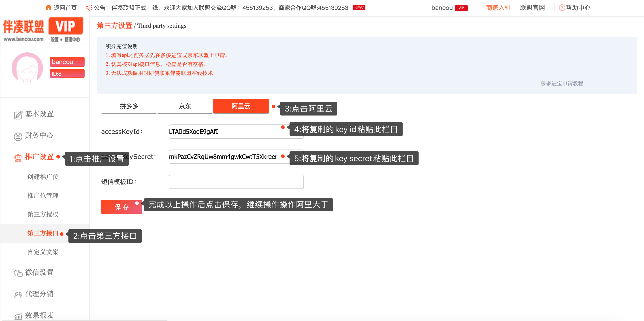
Task: Switch to the 拼多多 tab
Action: tap(129, 106)
